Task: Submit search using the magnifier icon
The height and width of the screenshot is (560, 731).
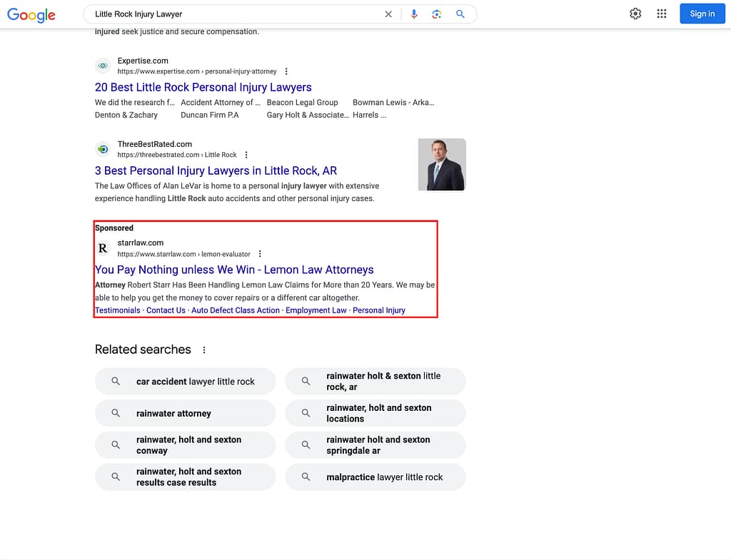Action: [460, 14]
